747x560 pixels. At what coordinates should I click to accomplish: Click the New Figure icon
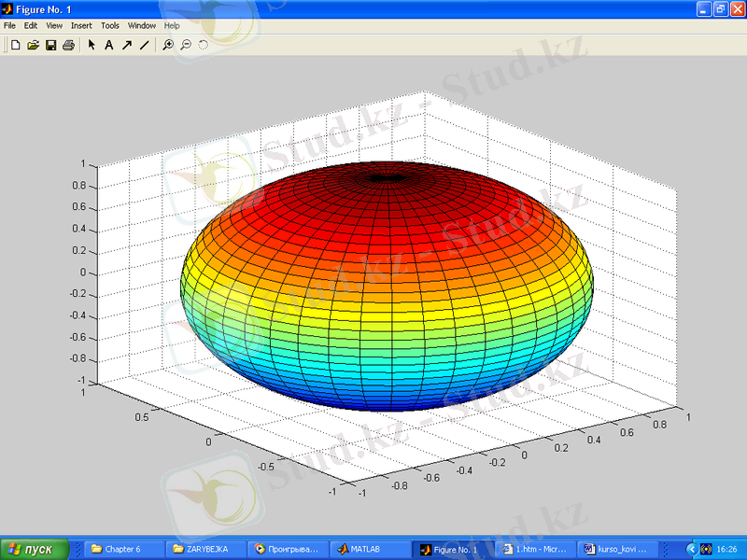(x=15, y=45)
